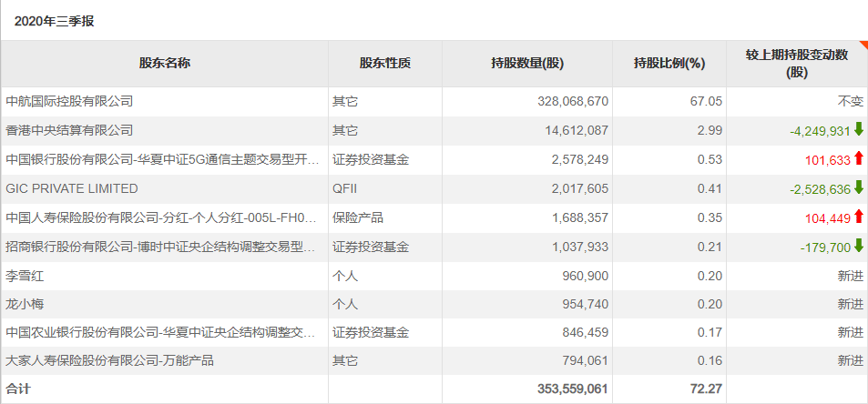Click the 股东名称 column header
This screenshot has height=404, width=868.
[x=165, y=63]
